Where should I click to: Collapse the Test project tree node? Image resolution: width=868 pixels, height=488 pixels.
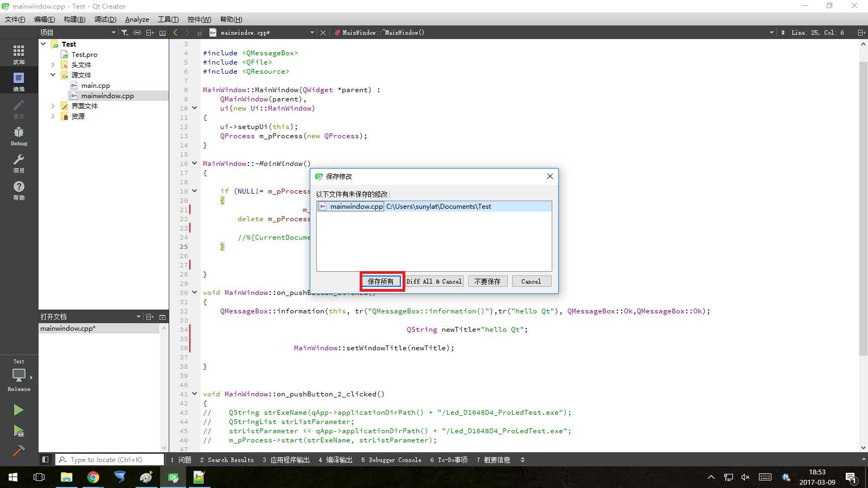(43, 44)
